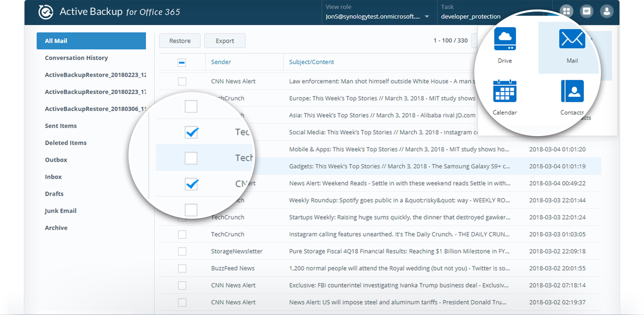Open the Weekend Reads news alert email

click(x=400, y=183)
